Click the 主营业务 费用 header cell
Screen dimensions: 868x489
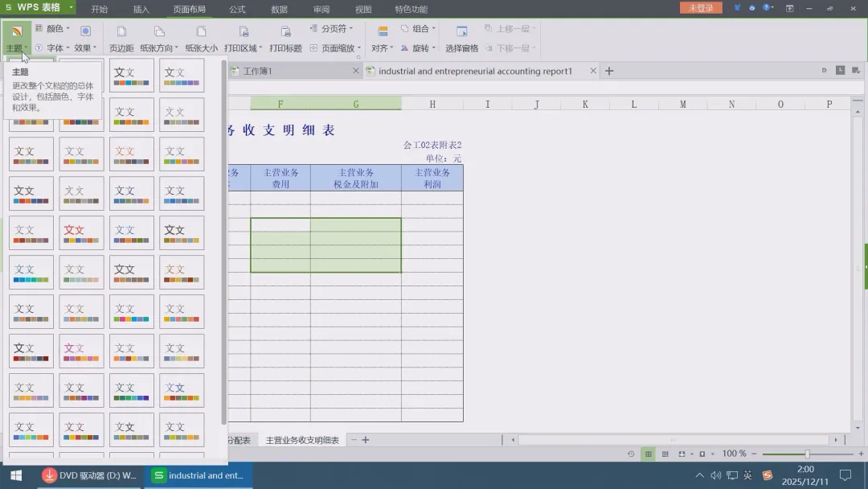[x=280, y=179]
